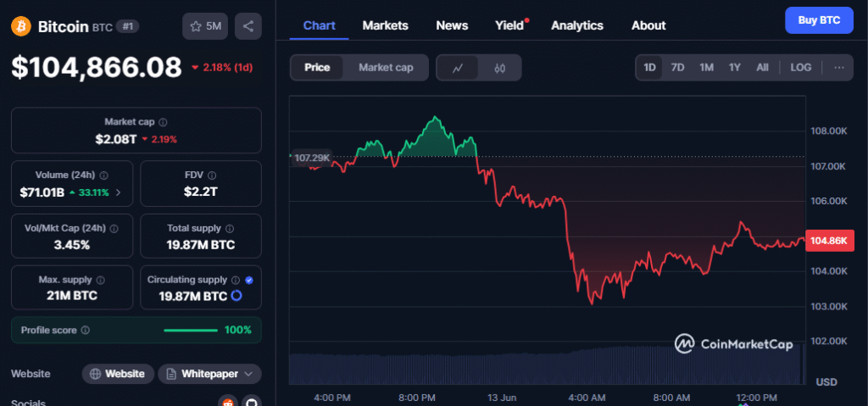
Task: Show FDV info icon
Action: 211,175
